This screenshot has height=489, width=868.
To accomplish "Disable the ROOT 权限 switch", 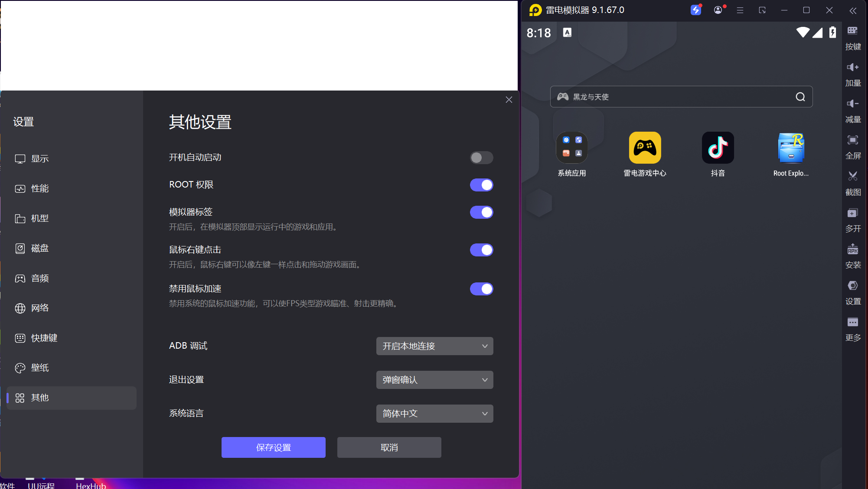I will [481, 185].
